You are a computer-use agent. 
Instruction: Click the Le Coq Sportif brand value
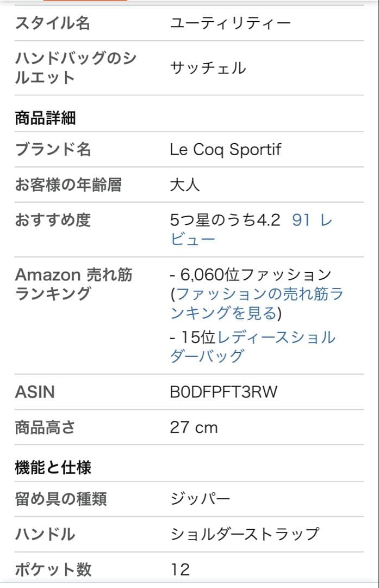point(225,150)
